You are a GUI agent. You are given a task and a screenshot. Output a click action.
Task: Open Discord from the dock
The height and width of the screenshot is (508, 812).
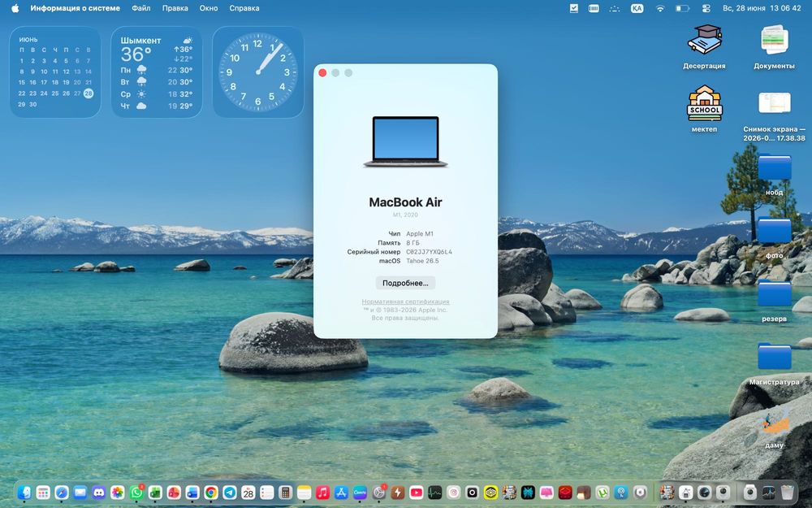pos(99,492)
